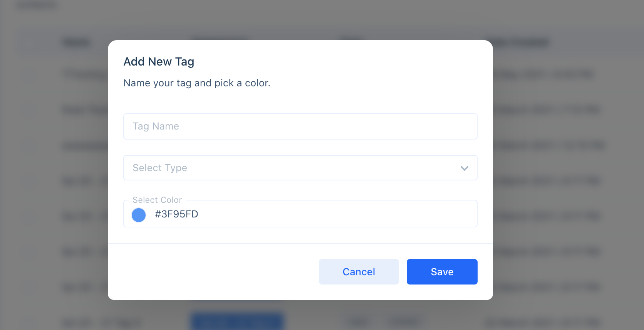644x330 pixels.
Task: Click the Tag Name placeholder text
Action: [156, 126]
